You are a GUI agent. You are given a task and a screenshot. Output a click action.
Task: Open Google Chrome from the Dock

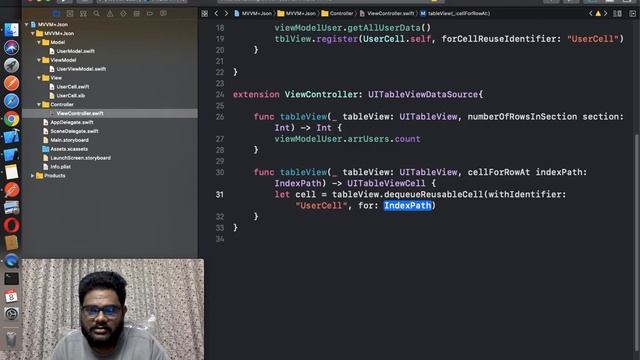tap(11, 119)
